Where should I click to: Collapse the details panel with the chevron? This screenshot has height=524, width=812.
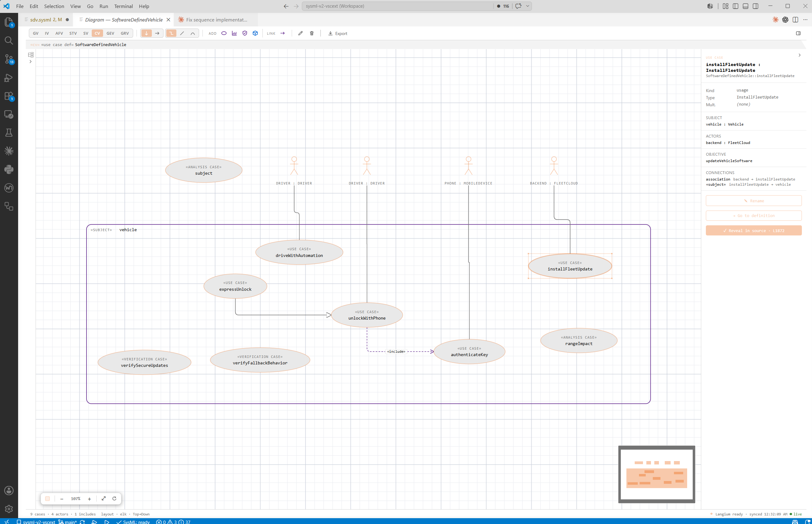(799, 55)
